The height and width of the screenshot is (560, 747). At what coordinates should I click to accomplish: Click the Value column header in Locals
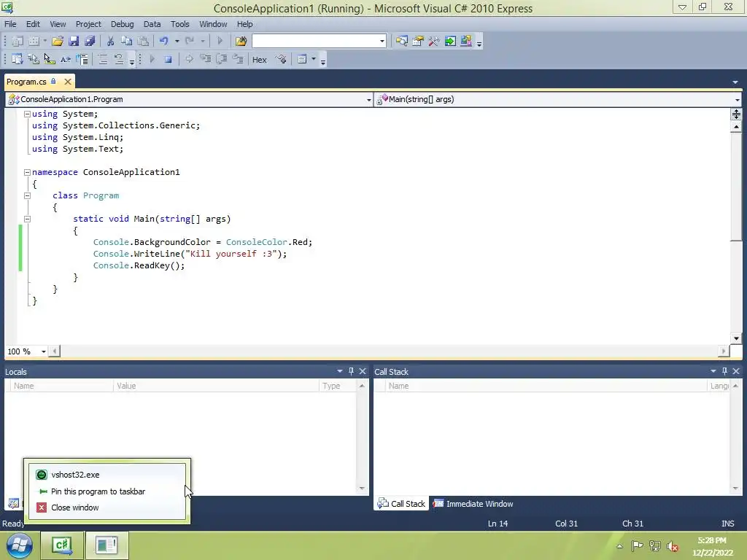pos(216,386)
